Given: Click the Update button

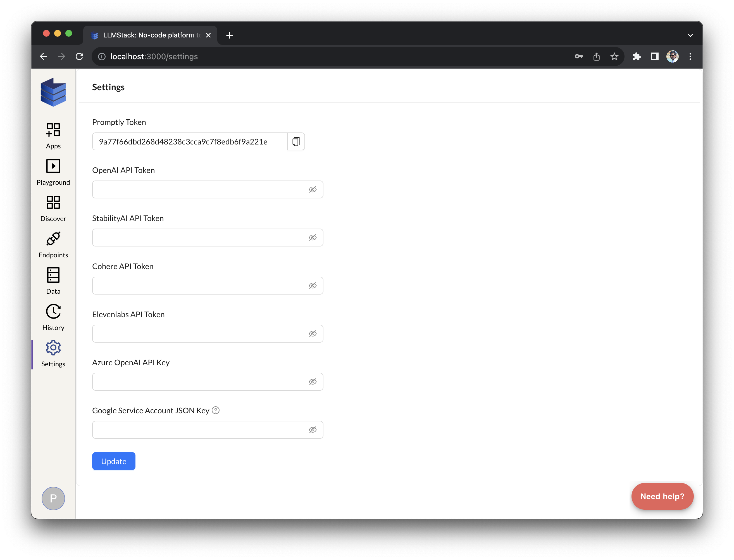Looking at the screenshot, I should coord(114,461).
